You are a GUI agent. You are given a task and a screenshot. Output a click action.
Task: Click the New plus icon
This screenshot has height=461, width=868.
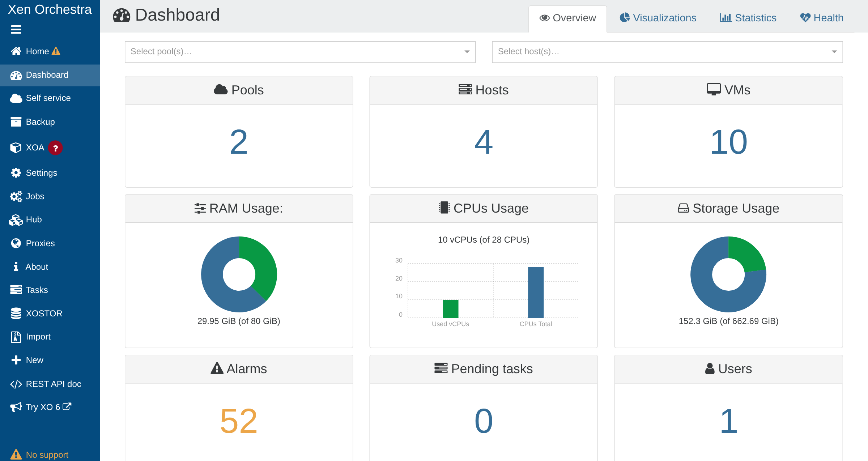[16, 360]
